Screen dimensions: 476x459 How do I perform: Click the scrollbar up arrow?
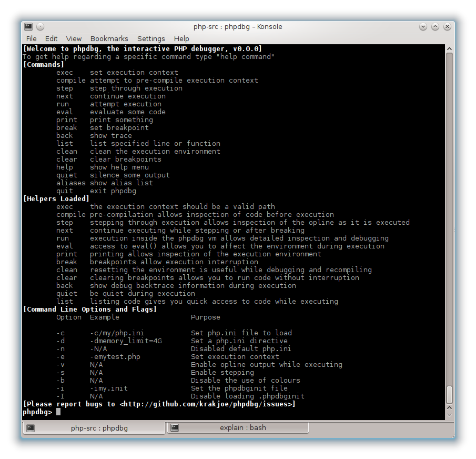click(449, 48)
